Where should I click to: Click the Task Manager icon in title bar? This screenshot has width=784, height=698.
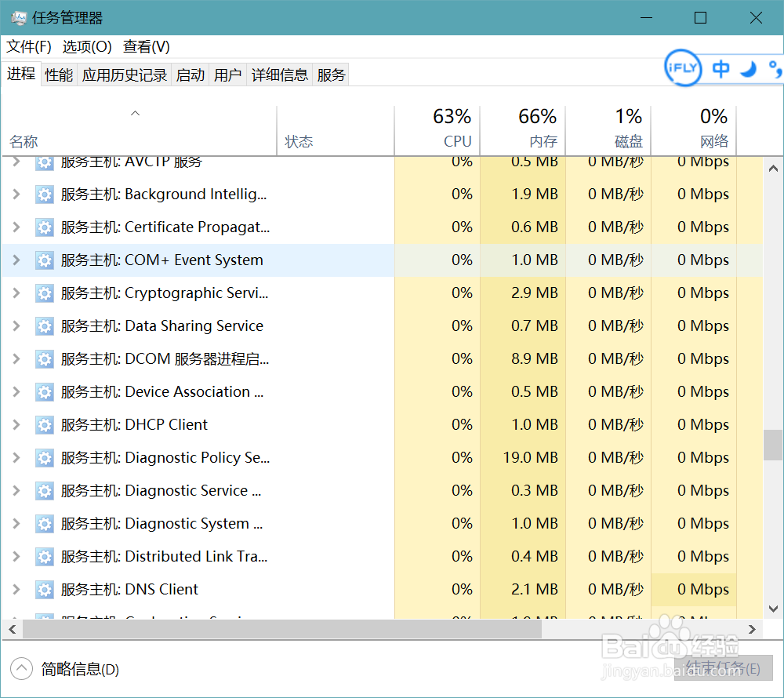point(18,16)
